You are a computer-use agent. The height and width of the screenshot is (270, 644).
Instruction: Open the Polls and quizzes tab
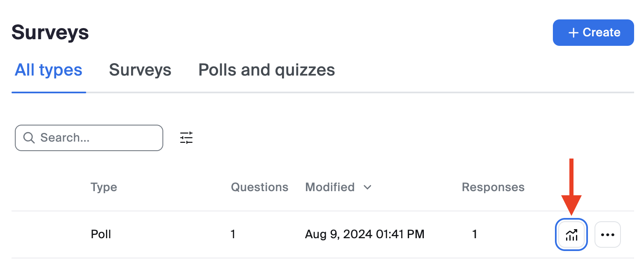point(267,70)
